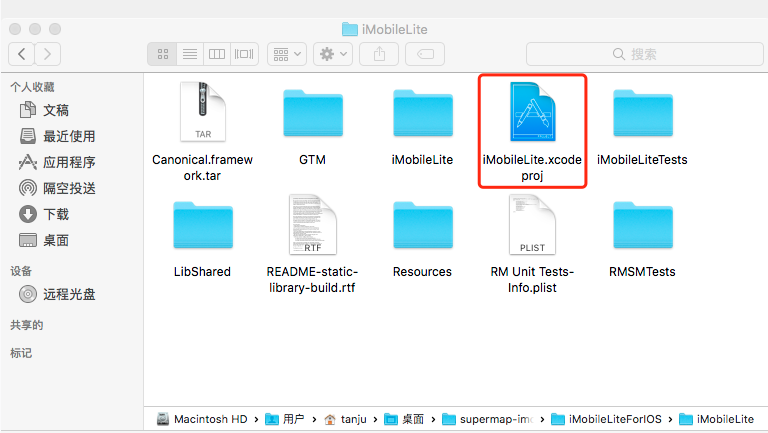Select the RM Unit Tests-Info.plist icon
This screenshot has height=433, width=768.
(532, 225)
